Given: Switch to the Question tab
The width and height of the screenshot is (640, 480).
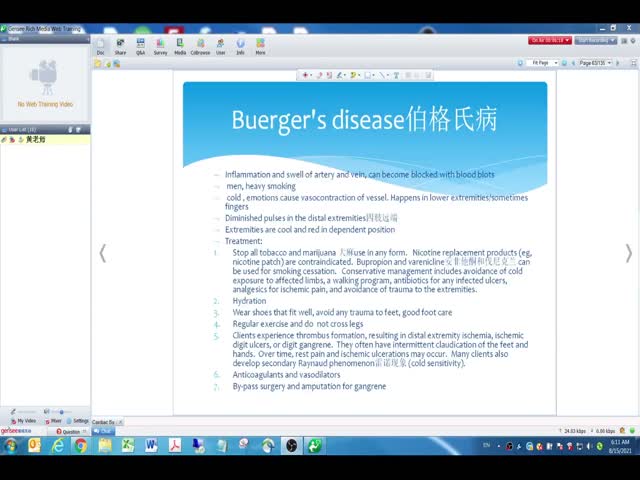Looking at the screenshot, I should click(x=68, y=431).
